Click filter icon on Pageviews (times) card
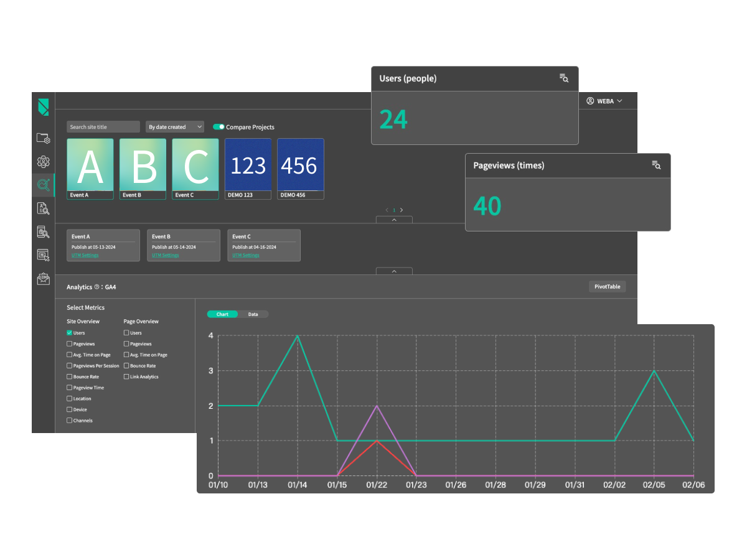 click(656, 165)
